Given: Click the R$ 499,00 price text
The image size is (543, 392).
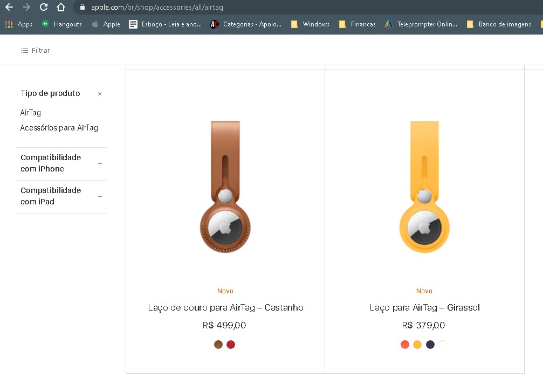Looking at the screenshot, I should point(224,325).
